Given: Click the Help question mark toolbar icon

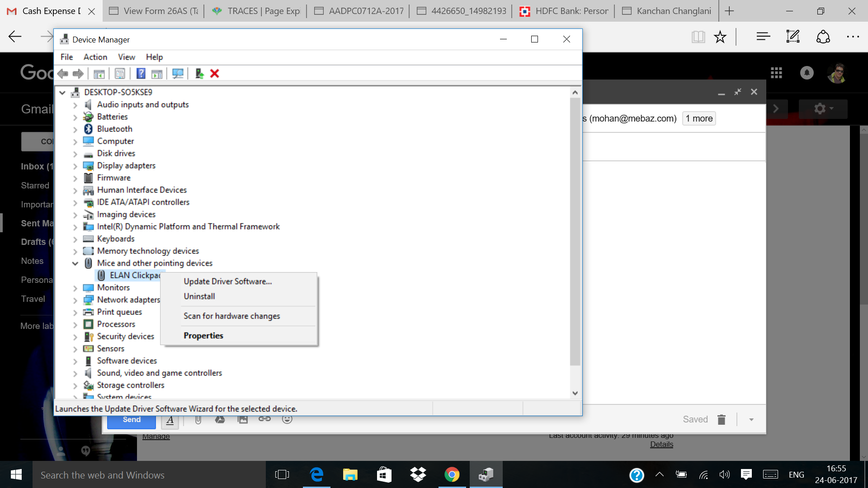Looking at the screenshot, I should [141, 74].
